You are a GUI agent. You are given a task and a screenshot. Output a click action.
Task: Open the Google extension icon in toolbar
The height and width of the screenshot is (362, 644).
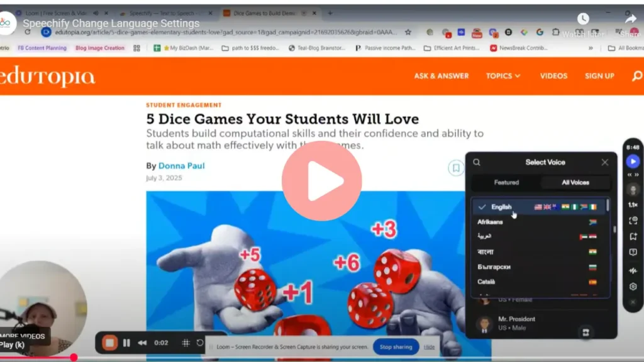(x=540, y=32)
